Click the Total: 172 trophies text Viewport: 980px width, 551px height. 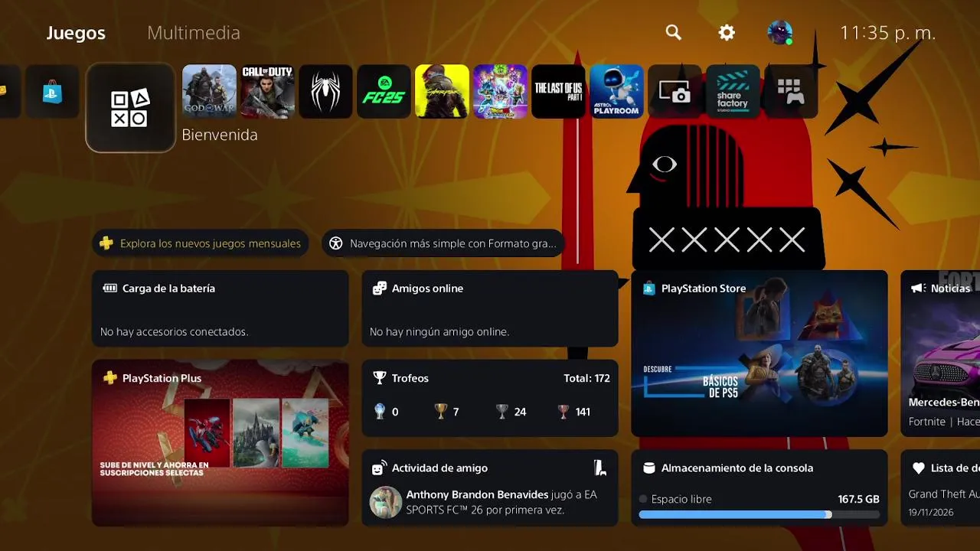pyautogui.click(x=586, y=378)
